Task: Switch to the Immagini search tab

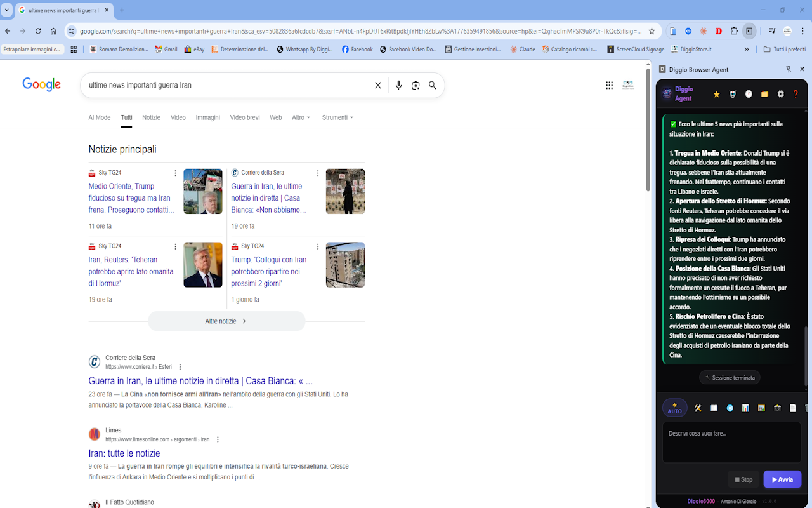Action: click(x=207, y=117)
